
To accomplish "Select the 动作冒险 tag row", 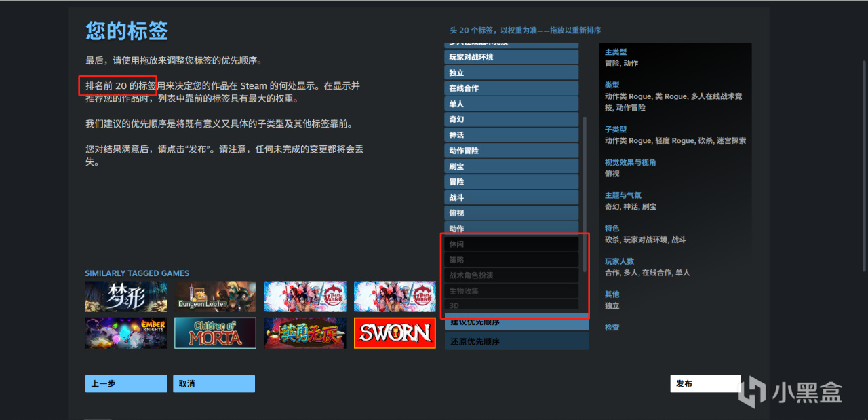I will tap(511, 151).
